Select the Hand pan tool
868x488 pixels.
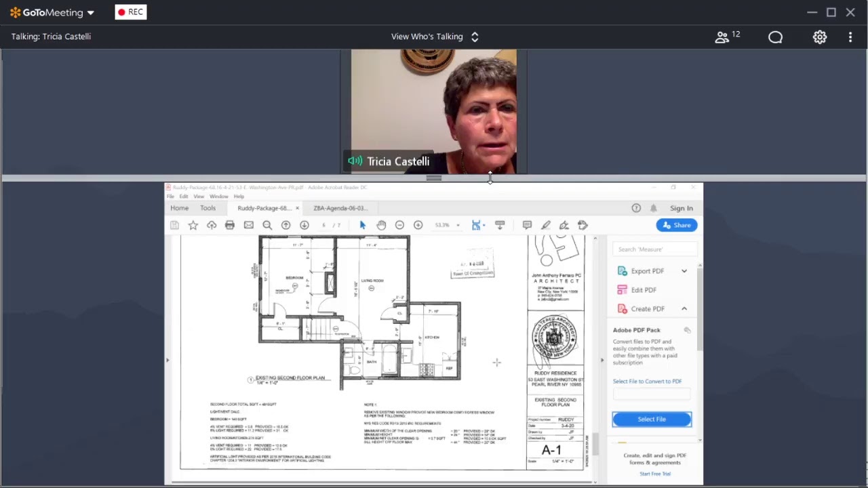[x=381, y=225]
